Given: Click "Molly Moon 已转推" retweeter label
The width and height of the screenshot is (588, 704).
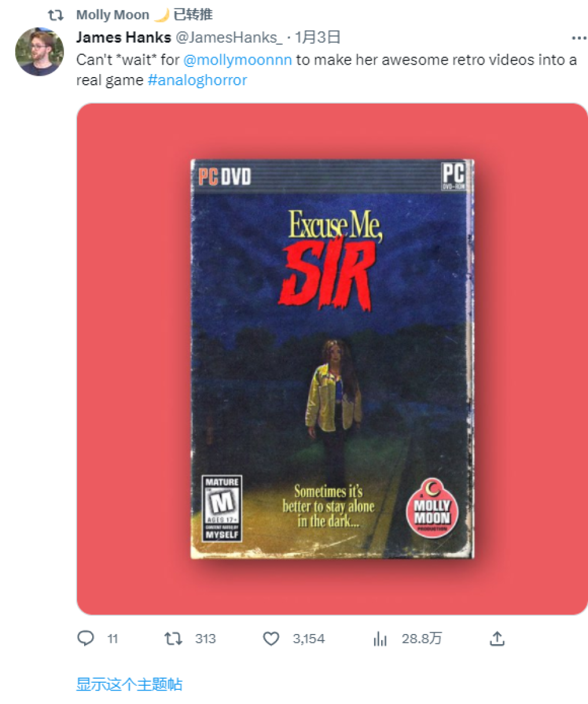Looking at the screenshot, I should (144, 15).
